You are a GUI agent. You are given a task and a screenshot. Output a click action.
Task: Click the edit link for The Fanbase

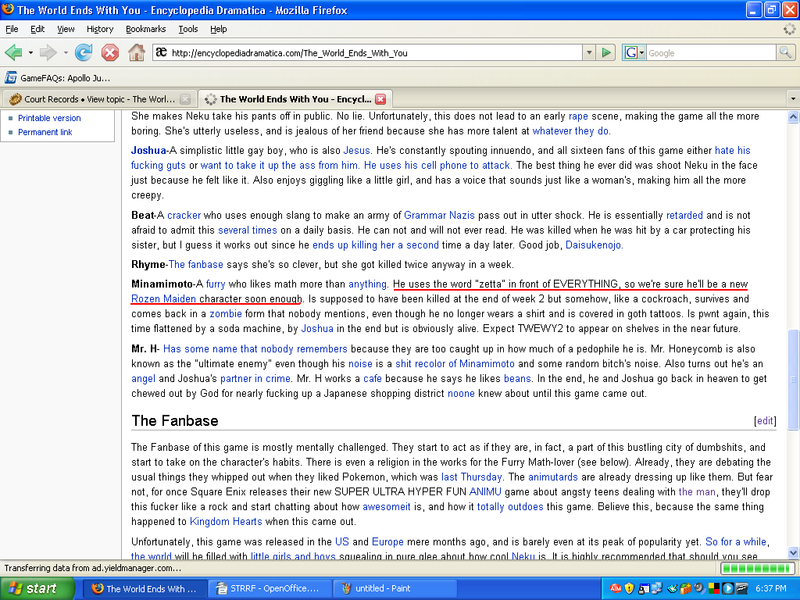[x=765, y=420]
